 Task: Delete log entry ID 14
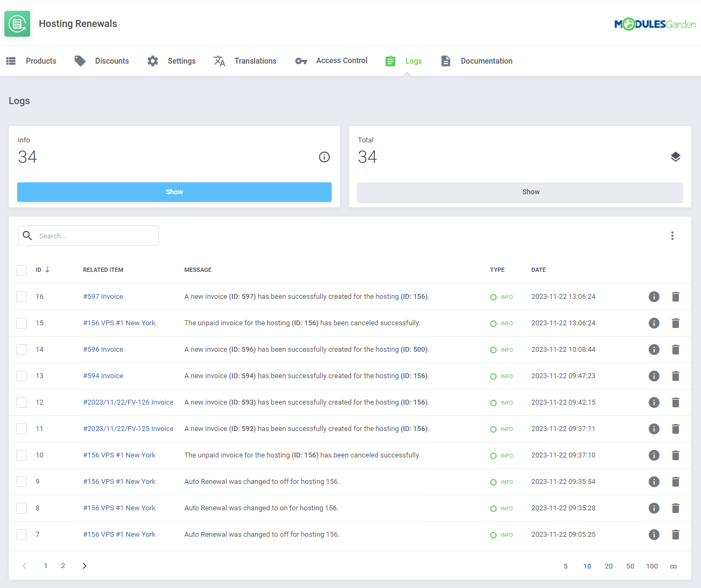pyautogui.click(x=676, y=350)
